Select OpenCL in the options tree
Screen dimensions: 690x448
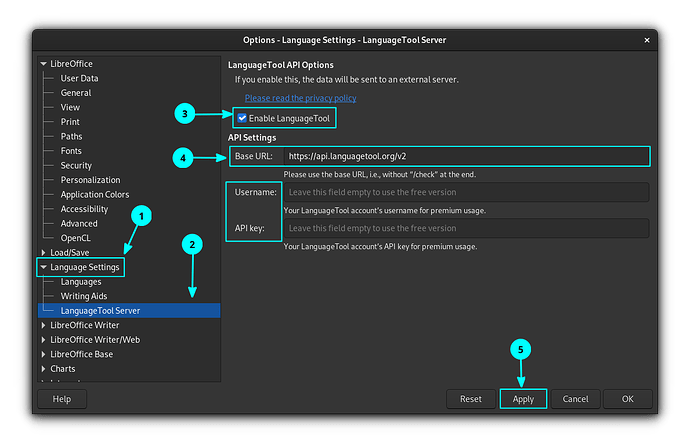[76, 238]
